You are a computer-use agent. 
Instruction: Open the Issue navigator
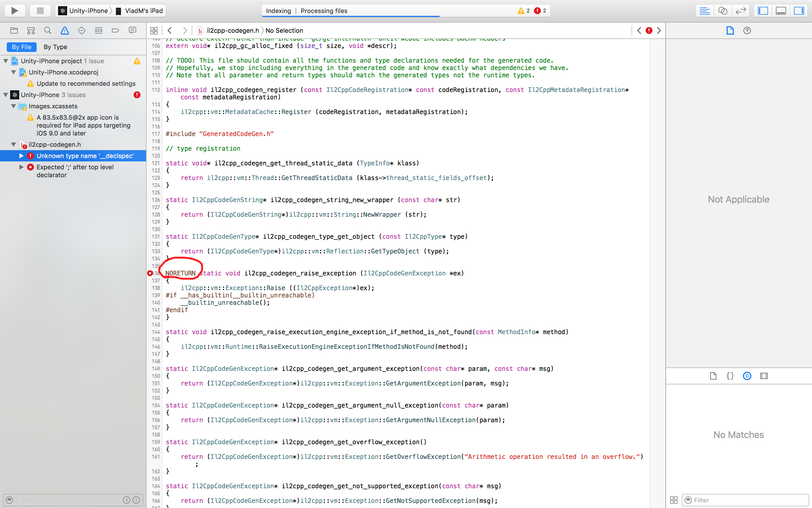(65, 30)
